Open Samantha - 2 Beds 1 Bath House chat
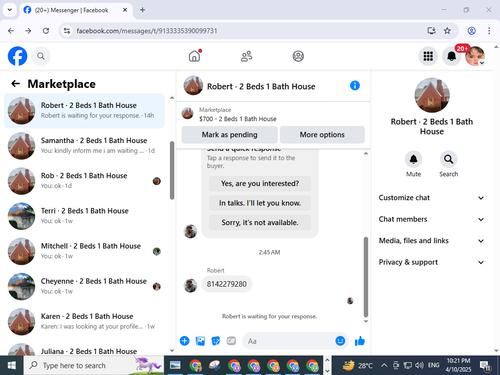The image size is (500, 375). click(x=84, y=146)
